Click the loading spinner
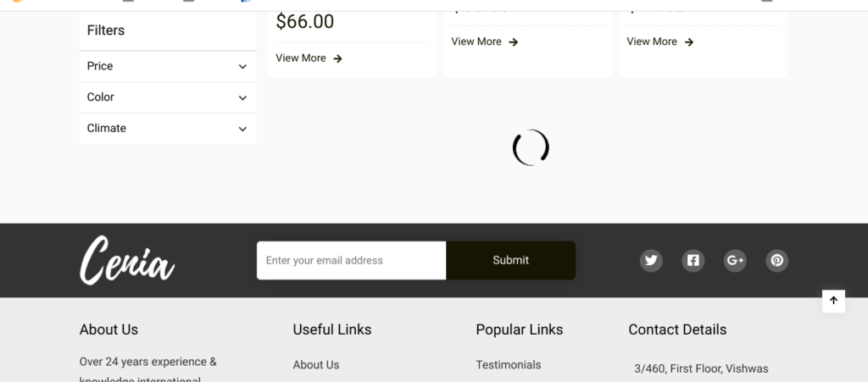The image size is (868, 382). (x=531, y=147)
